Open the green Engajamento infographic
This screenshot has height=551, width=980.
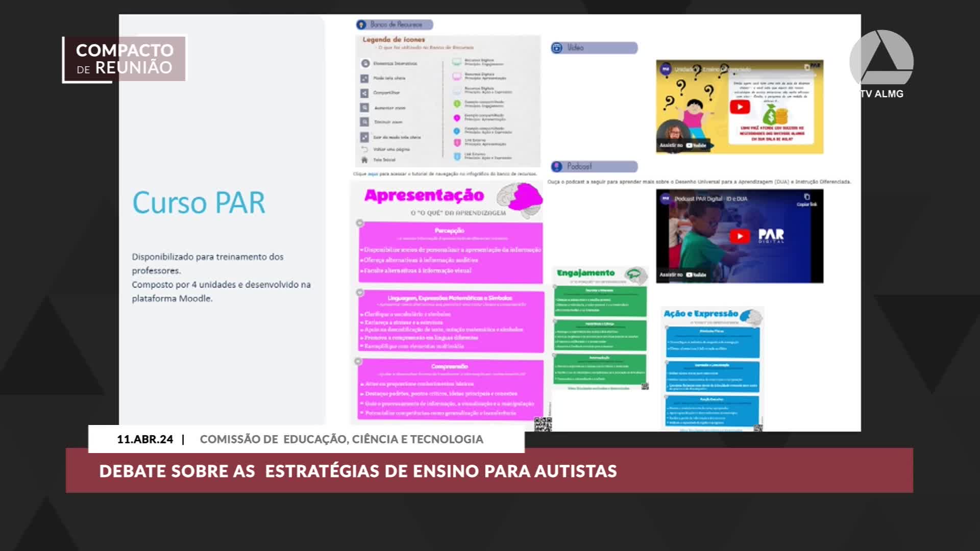600,327
